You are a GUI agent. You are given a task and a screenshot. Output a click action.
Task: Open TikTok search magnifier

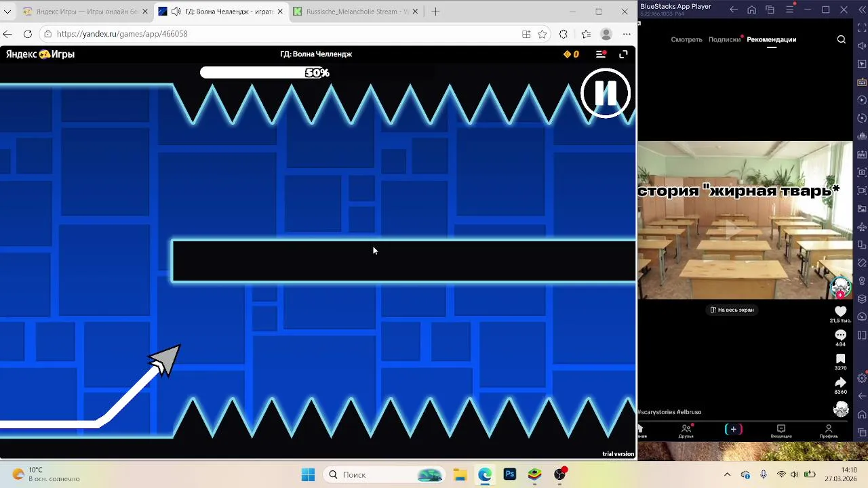841,39
